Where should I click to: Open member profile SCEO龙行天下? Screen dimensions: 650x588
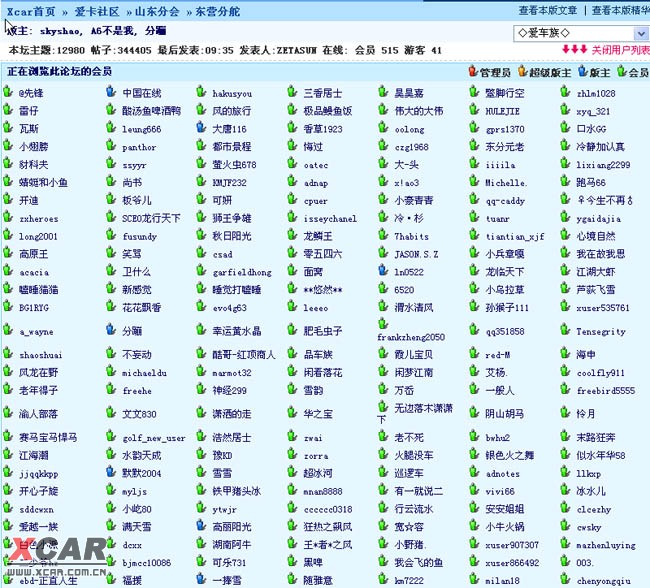pos(151,218)
